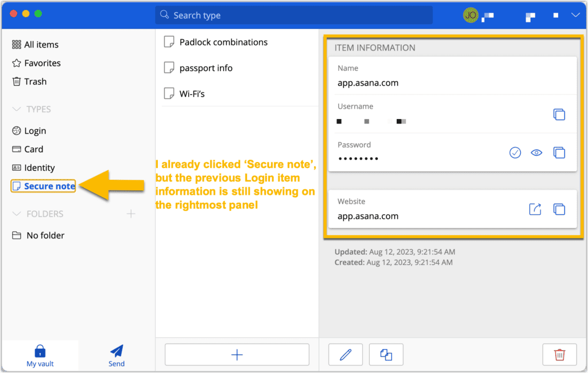Collapse the FOLDERS section chevron
The image size is (588, 373).
click(16, 214)
